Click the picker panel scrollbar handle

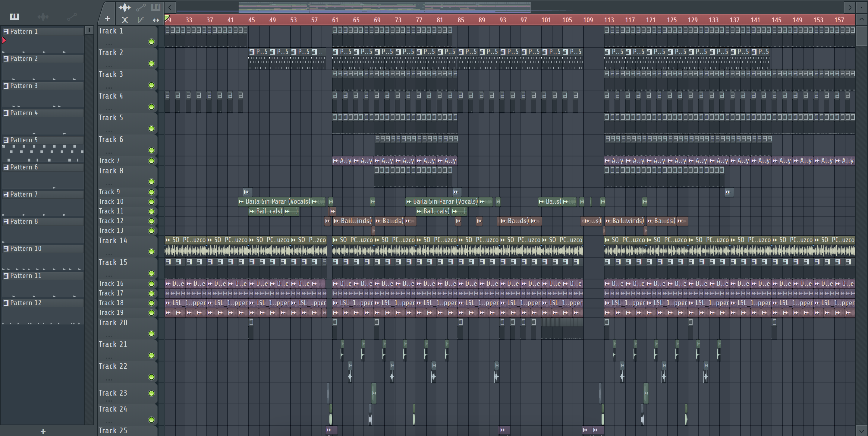89,30
